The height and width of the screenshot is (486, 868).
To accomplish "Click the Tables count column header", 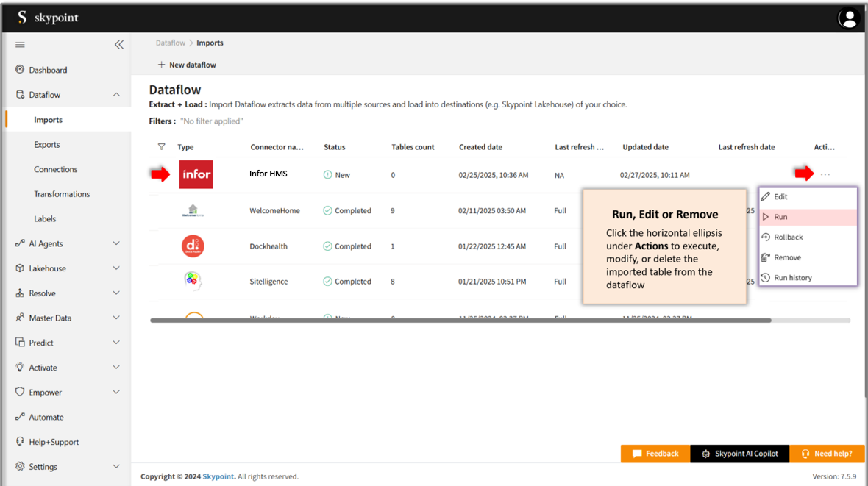I will [413, 147].
